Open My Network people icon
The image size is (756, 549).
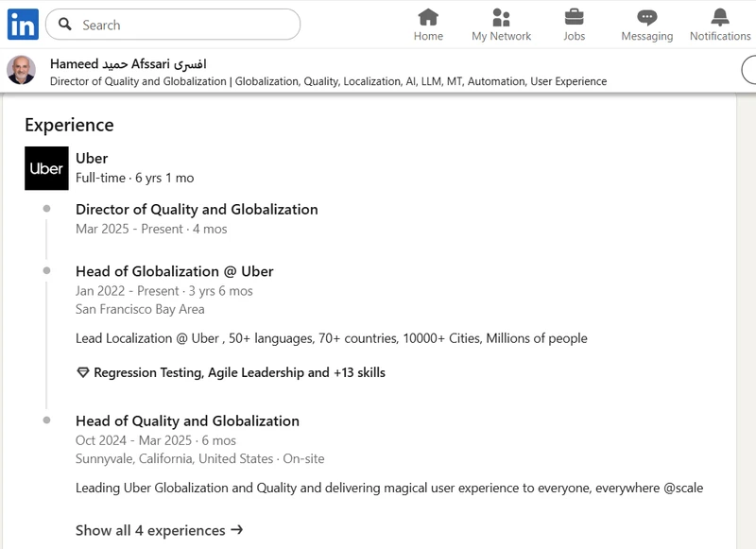(x=501, y=18)
